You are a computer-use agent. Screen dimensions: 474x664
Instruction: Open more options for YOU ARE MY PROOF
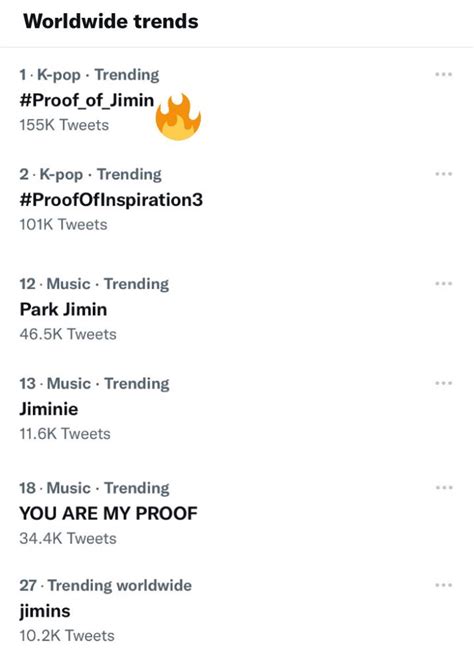444,488
